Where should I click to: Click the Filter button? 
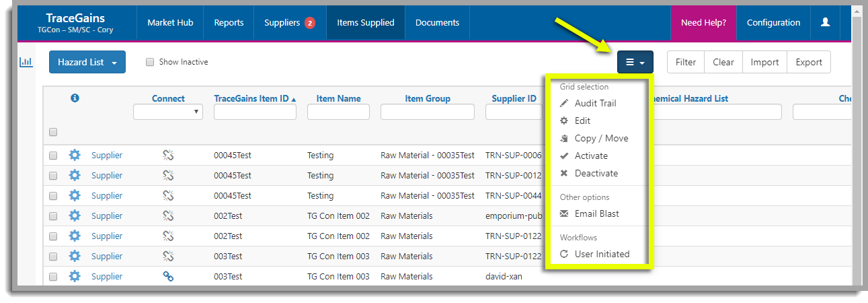tap(686, 62)
